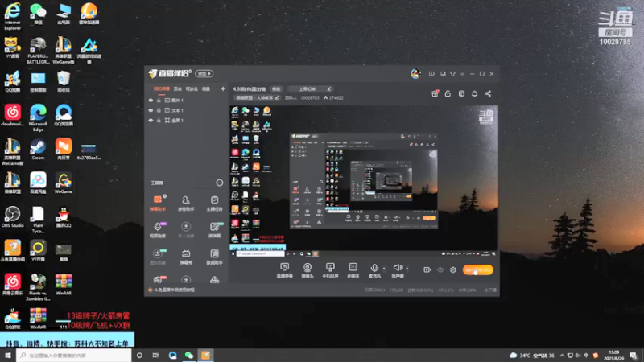Screen dimensions: 644x362
Task: Click room number 10028785 in info bar
Action: (x=310, y=97)
